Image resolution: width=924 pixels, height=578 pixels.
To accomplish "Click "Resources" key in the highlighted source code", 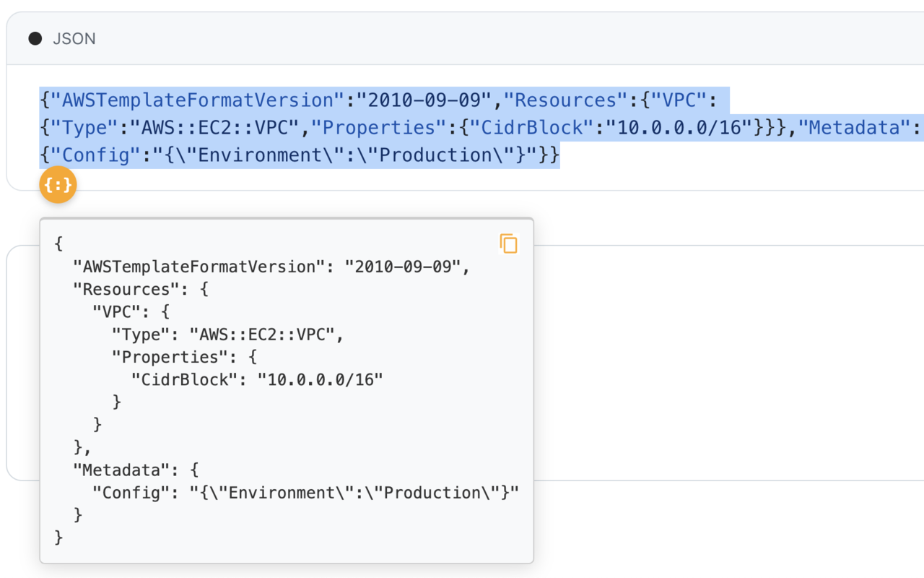I will (566, 100).
